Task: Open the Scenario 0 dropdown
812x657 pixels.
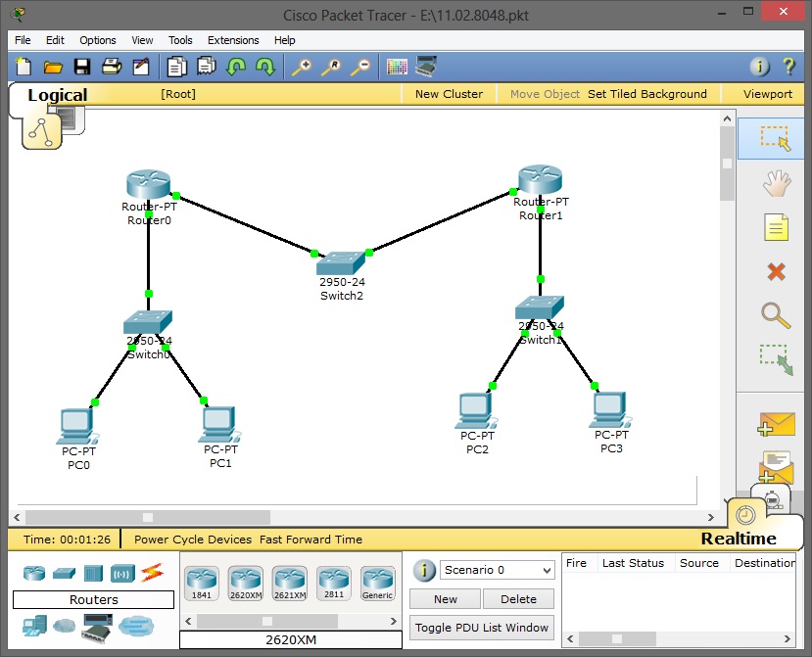Action: (x=497, y=569)
